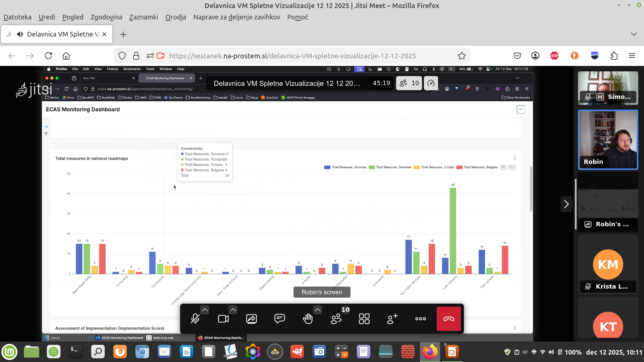The image size is (644, 362).
Task: Expand audio settings arrow above microphone
Action: tap(205, 310)
